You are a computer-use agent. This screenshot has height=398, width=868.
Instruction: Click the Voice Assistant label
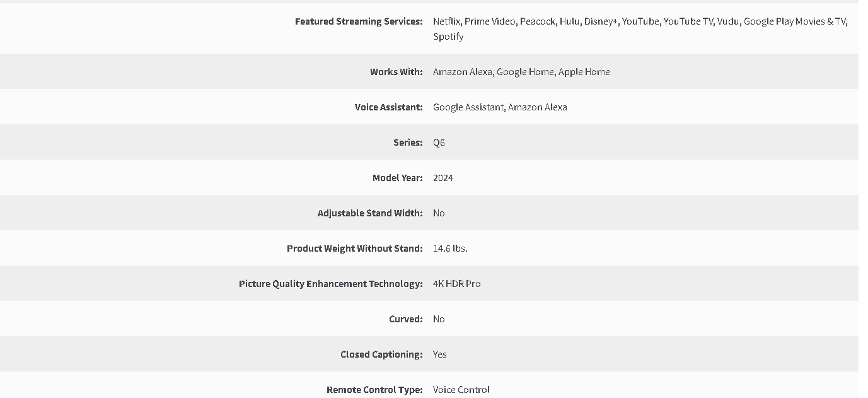pyautogui.click(x=389, y=107)
